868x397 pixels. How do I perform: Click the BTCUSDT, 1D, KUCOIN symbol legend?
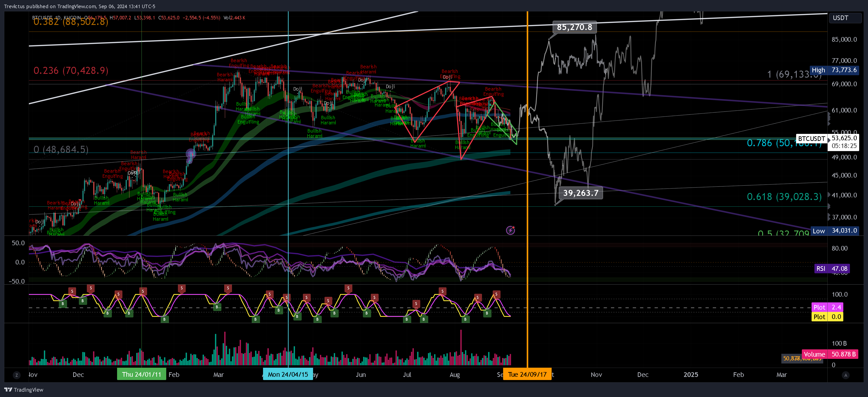coord(57,17)
